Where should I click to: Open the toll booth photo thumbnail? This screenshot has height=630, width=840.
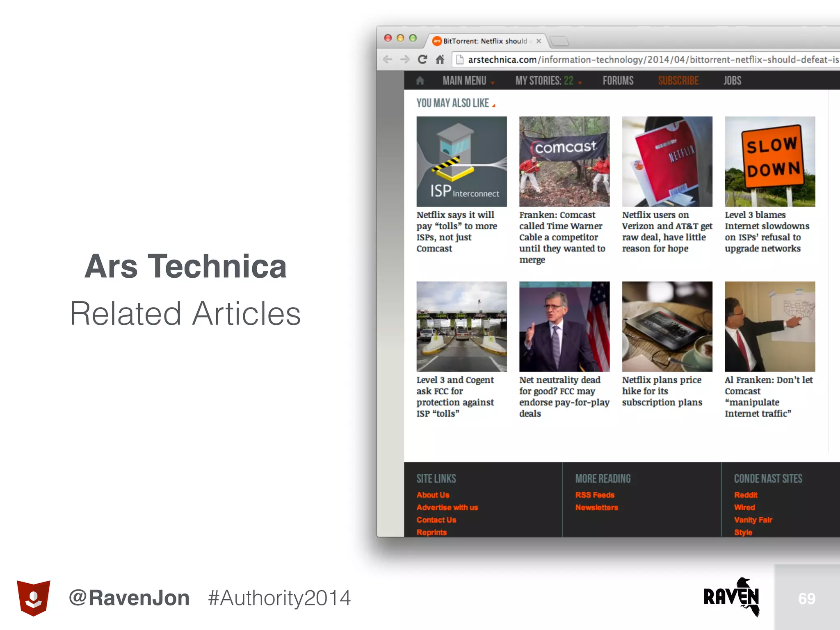(461, 326)
